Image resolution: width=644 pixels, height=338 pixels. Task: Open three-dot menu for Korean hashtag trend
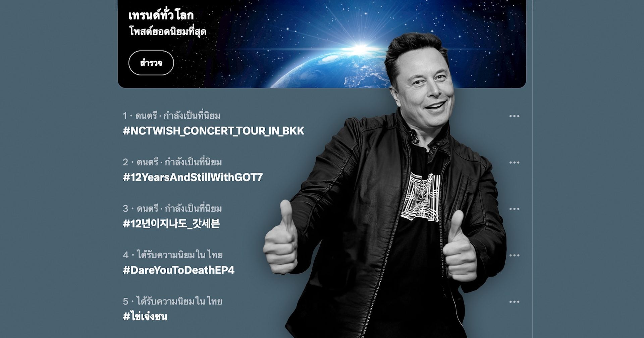(514, 209)
